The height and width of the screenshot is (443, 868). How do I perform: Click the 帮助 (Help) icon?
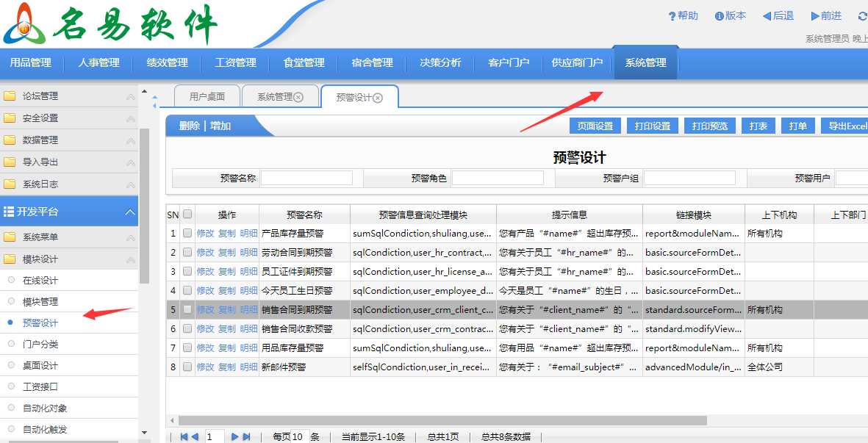click(x=672, y=15)
